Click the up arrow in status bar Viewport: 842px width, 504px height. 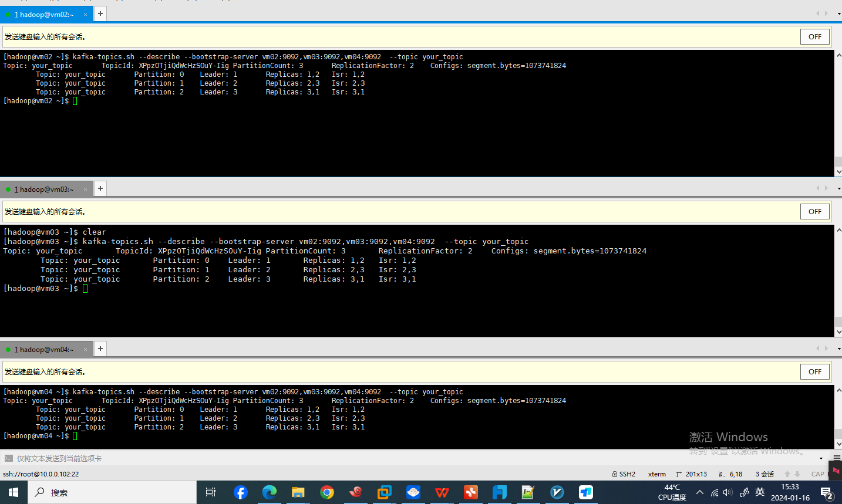click(787, 474)
